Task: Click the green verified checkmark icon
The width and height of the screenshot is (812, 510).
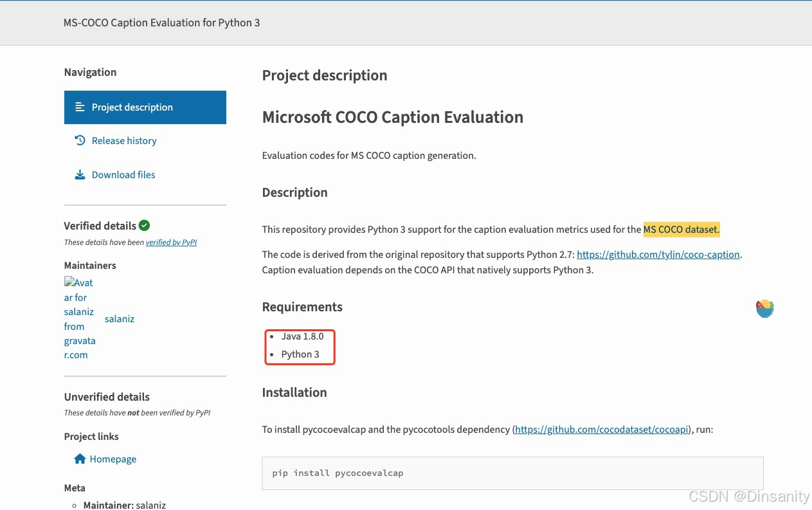Action: click(144, 225)
